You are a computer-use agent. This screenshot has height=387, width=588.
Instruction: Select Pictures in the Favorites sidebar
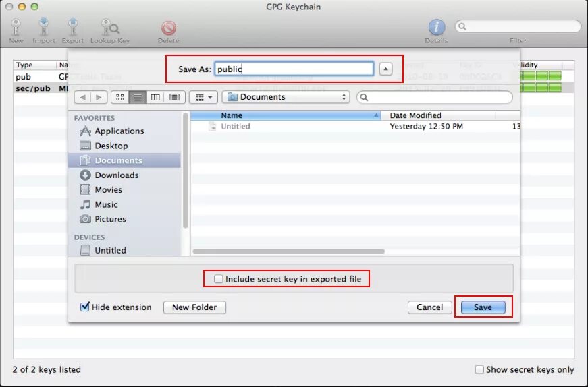pyautogui.click(x=124, y=219)
